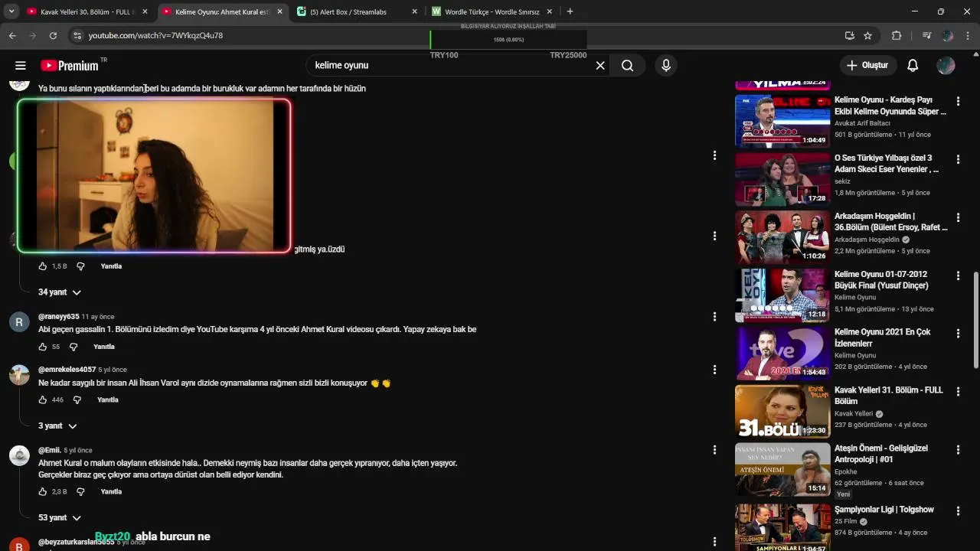Dislike the @emrekeles4057 comment
Image resolution: width=980 pixels, height=551 pixels.
(x=77, y=399)
